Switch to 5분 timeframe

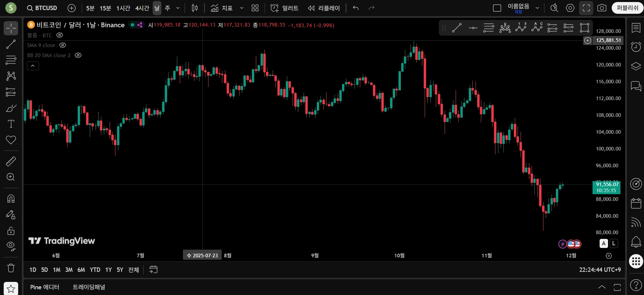click(90, 8)
